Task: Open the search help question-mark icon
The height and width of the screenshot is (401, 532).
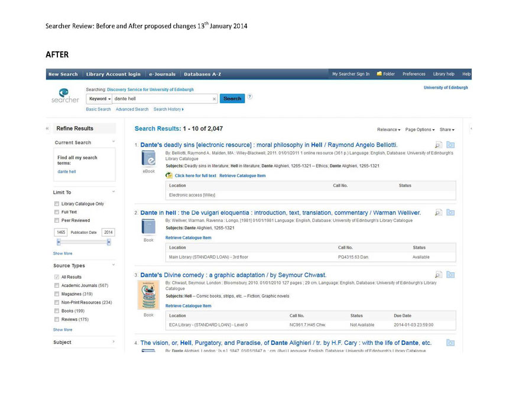Action: pyautogui.click(x=249, y=97)
